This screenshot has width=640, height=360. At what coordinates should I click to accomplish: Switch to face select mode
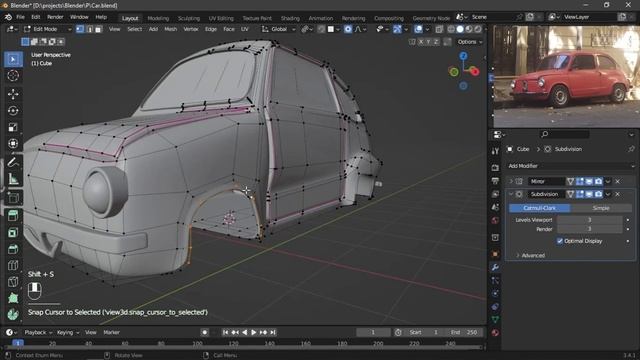[98, 29]
